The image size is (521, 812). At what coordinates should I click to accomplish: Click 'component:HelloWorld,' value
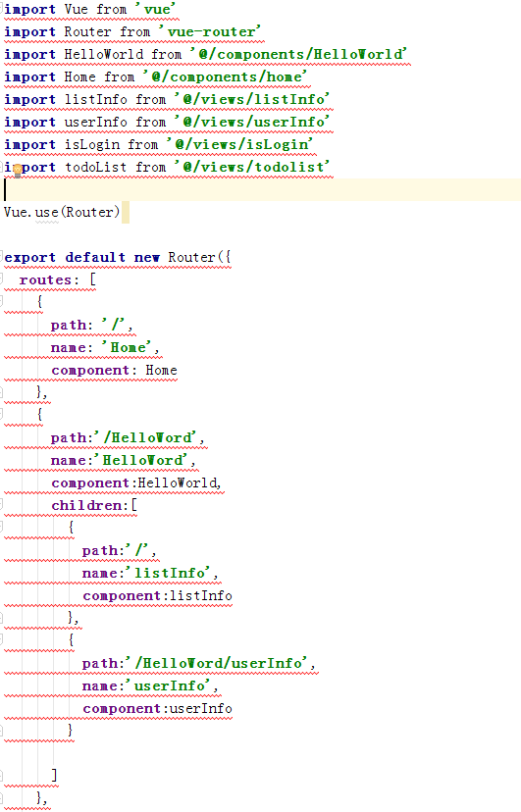[180, 483]
